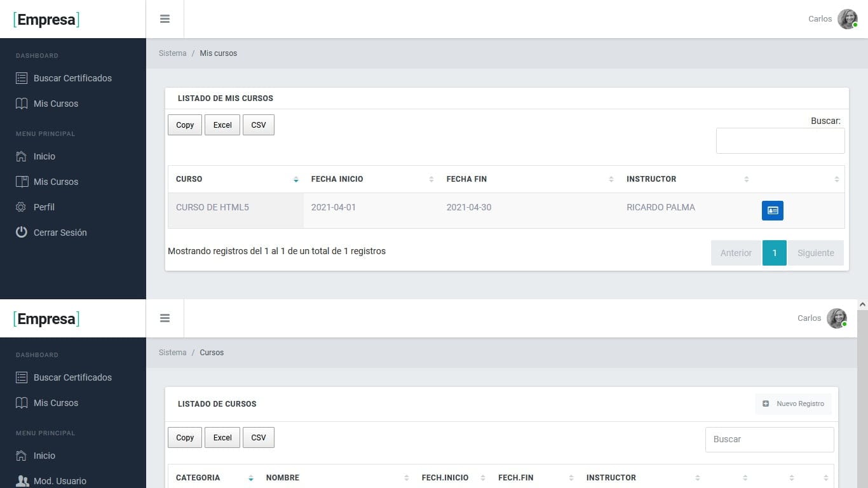Screen dimensions: 868x488
Task: Toggle sorting on the FECH.FIN column header
Action: pyautogui.click(x=571, y=478)
